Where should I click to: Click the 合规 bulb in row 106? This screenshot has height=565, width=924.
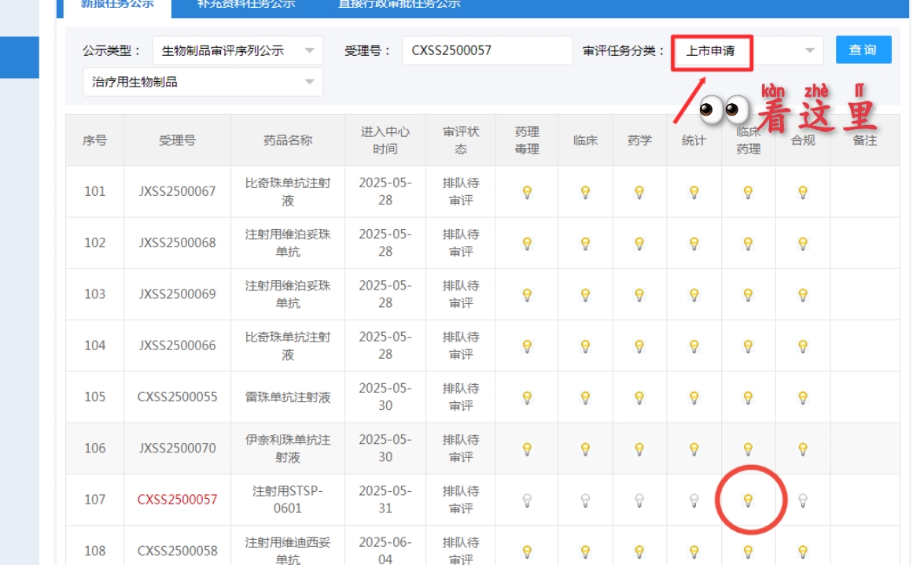[803, 449]
